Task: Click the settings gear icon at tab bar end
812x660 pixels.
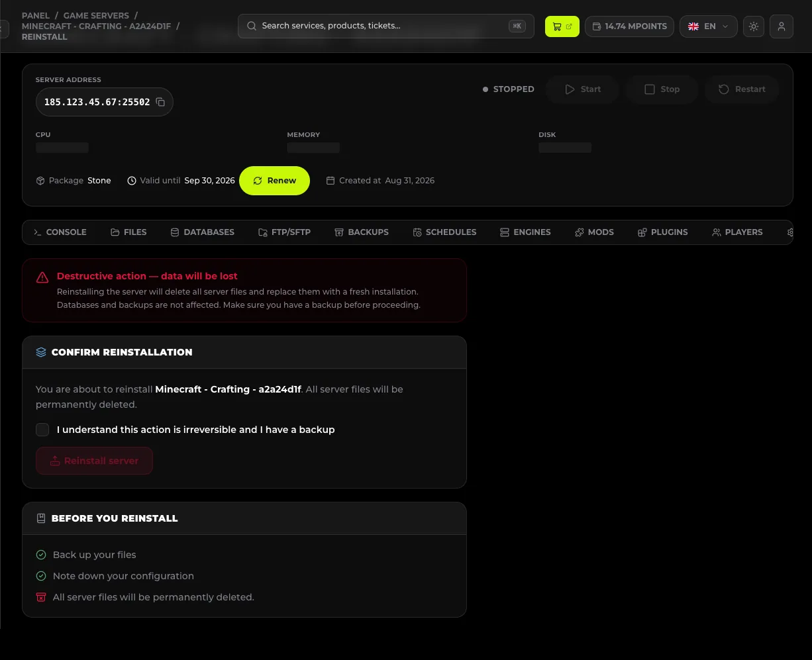Action: 789,232
